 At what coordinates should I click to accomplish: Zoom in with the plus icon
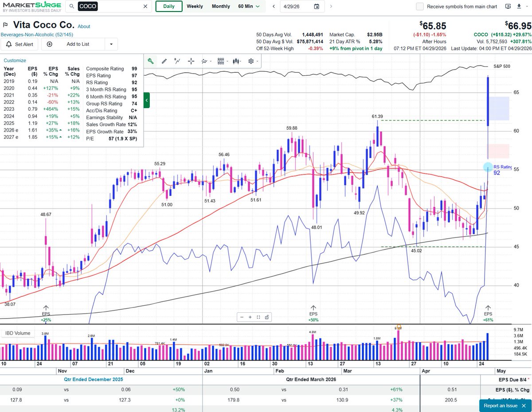click(x=250, y=317)
